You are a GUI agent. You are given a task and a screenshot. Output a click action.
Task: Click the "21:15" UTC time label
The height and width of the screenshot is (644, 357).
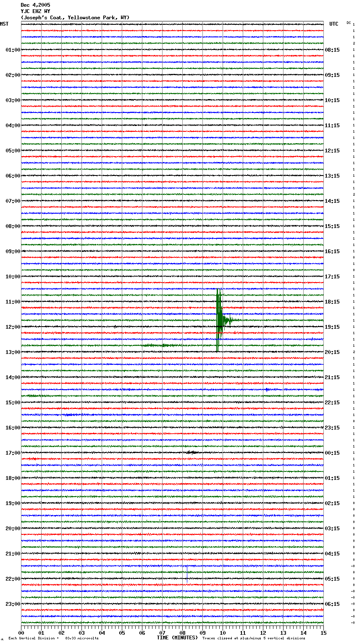332,377
